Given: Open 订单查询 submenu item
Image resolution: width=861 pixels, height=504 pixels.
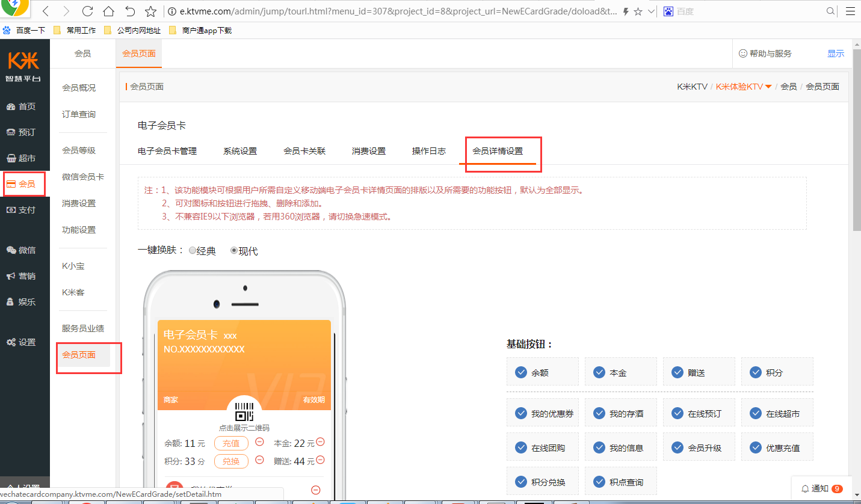Looking at the screenshot, I should [x=79, y=114].
